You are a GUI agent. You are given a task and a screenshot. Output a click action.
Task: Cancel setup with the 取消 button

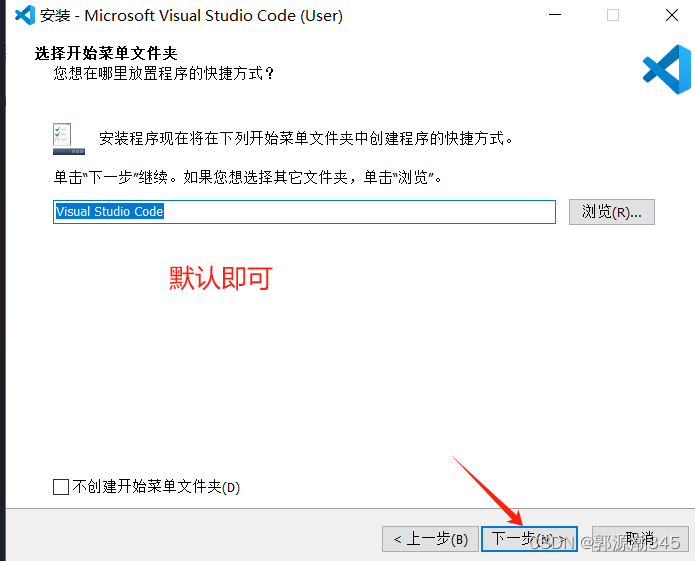[640, 539]
